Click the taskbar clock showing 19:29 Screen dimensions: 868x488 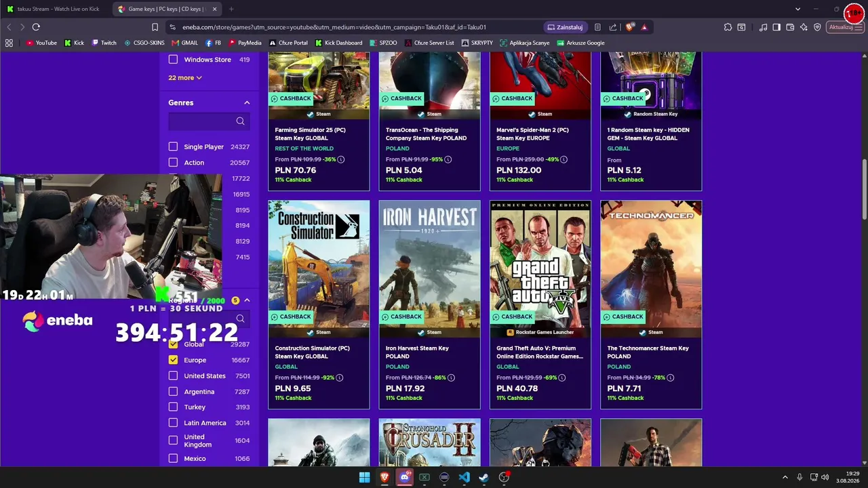pyautogui.click(x=848, y=477)
